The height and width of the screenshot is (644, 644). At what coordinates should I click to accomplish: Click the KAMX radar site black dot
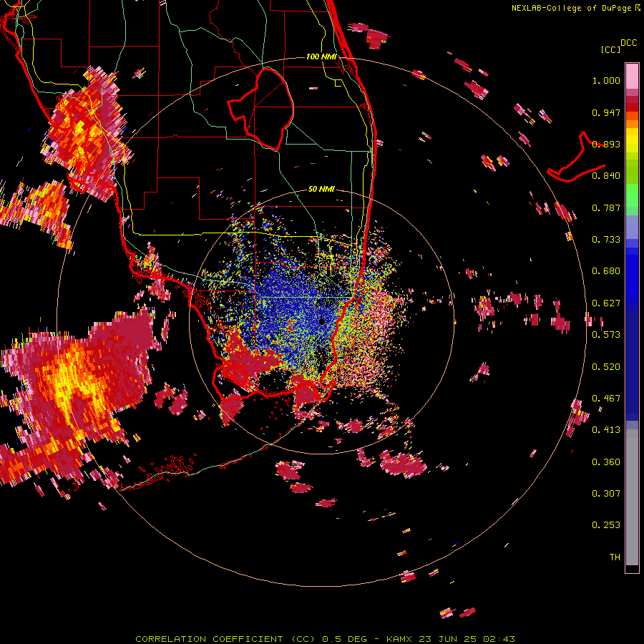(321, 321)
